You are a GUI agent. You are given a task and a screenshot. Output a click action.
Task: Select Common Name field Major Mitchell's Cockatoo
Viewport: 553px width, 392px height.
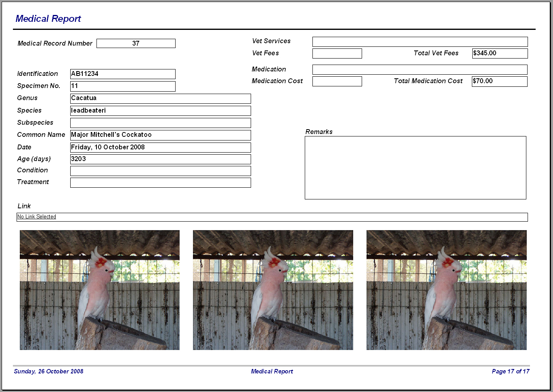161,135
